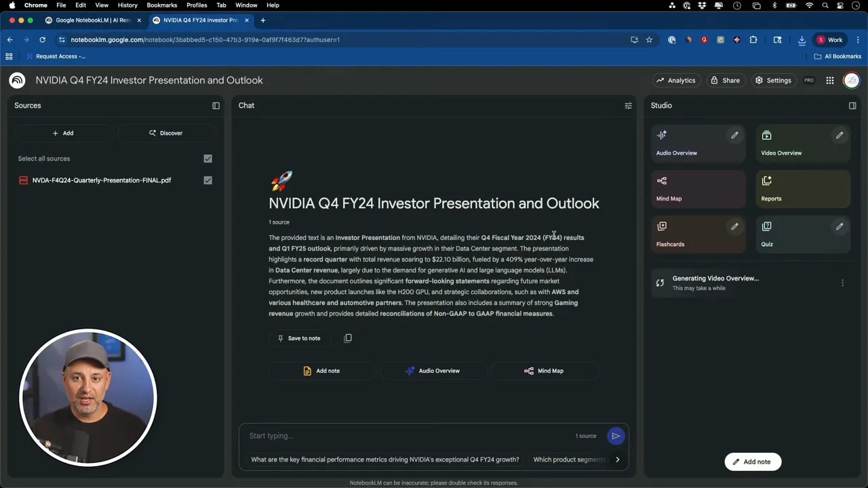Show more suggested questions with the right chevron

pos(618,459)
